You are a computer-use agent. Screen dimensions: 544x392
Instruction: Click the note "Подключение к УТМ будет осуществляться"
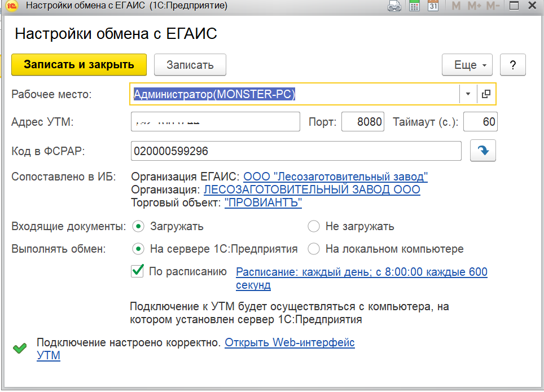289,313
